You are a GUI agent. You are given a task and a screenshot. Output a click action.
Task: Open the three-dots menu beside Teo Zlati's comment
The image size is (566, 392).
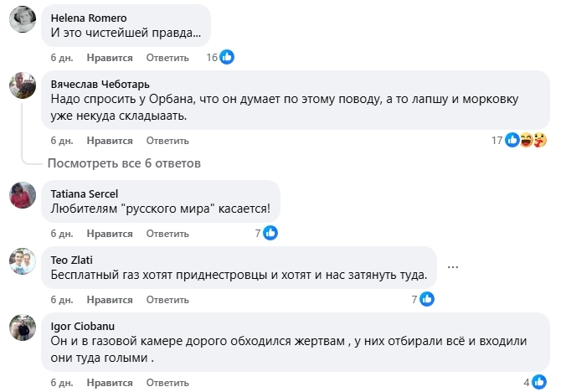(454, 267)
